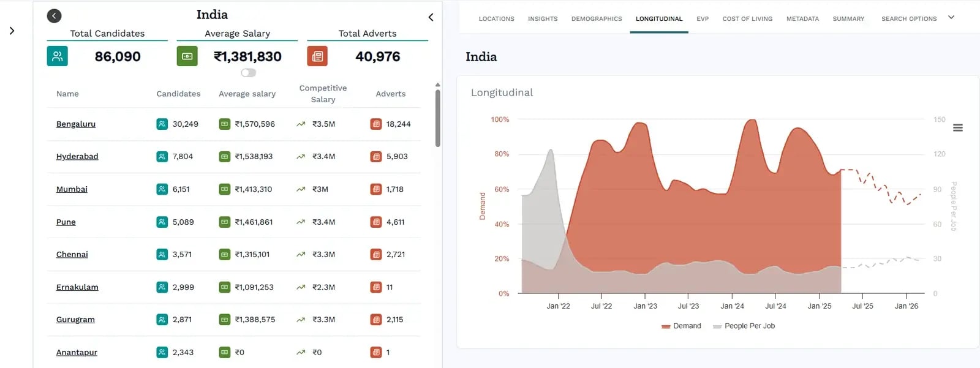The height and width of the screenshot is (368, 980).
Task: Select the Longitudinal tab
Action: tap(659, 19)
